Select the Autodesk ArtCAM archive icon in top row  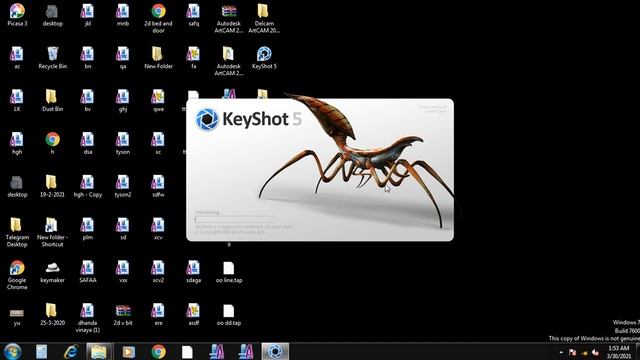[229, 18]
